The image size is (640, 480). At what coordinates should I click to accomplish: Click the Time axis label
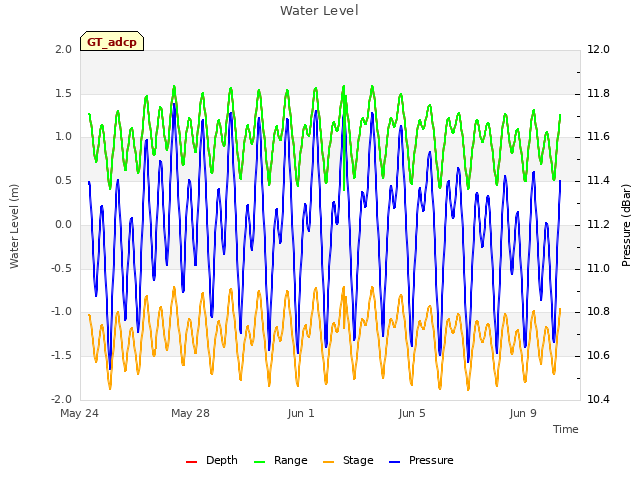pyautogui.click(x=566, y=429)
